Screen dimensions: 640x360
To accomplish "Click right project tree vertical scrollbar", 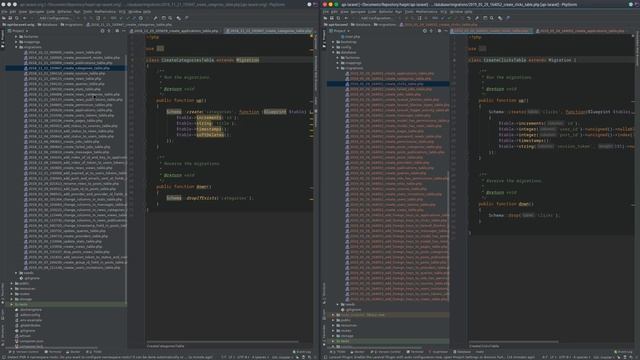I will click(448, 237).
